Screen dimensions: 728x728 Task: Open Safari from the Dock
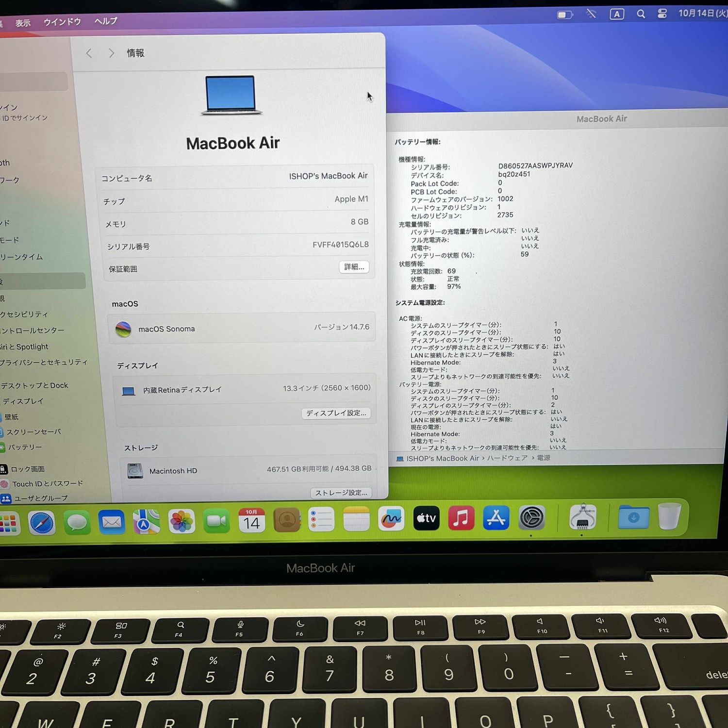click(x=42, y=523)
